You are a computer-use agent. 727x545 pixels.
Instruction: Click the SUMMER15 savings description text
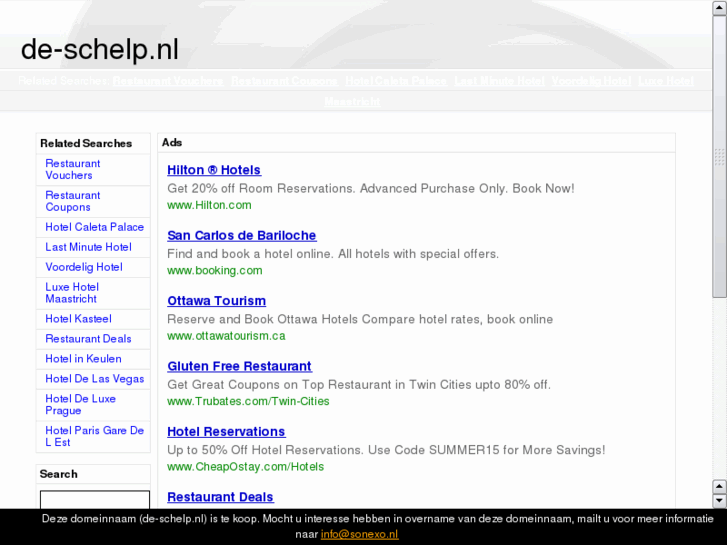click(x=386, y=450)
